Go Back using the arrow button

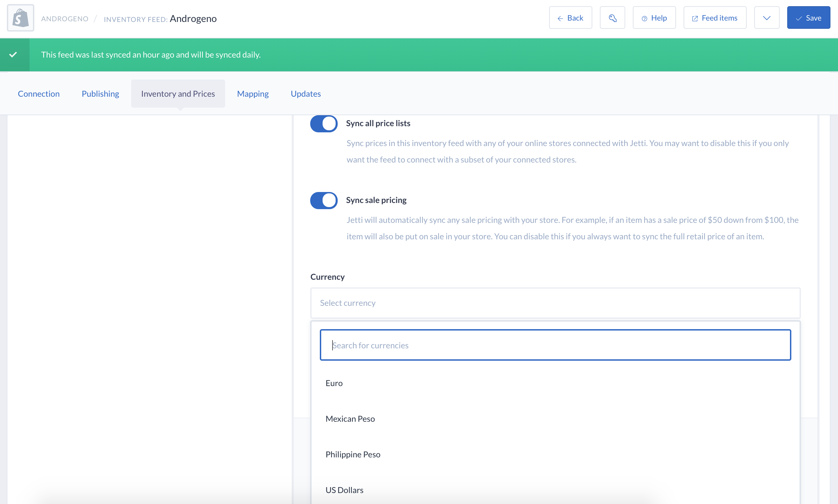tap(570, 18)
